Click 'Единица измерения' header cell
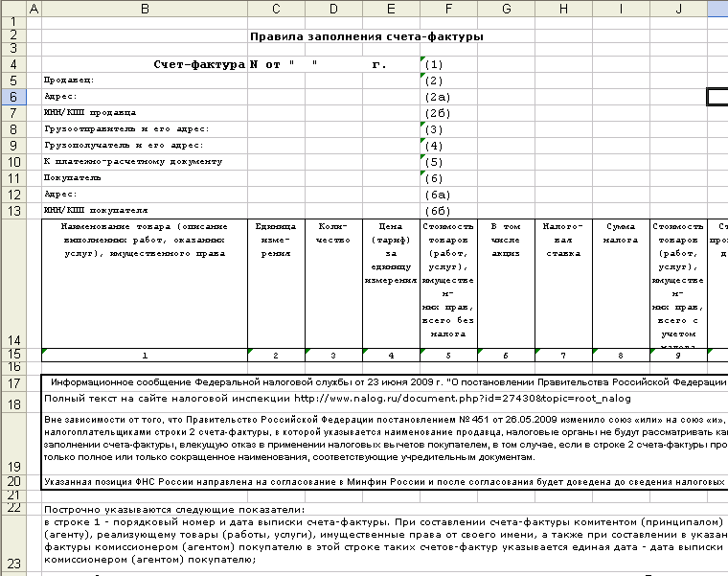This screenshot has width=728, height=576. [x=276, y=284]
